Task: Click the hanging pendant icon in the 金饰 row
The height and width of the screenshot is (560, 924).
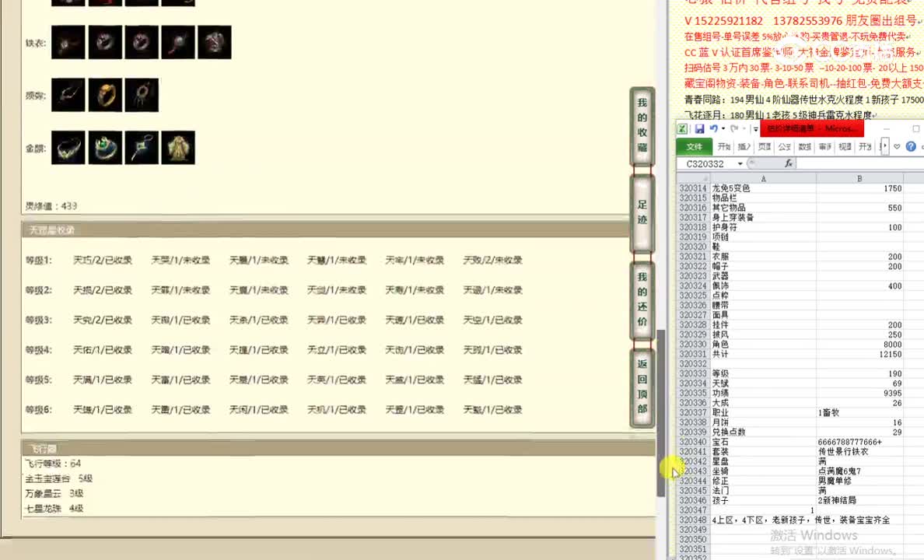Action: [142, 147]
